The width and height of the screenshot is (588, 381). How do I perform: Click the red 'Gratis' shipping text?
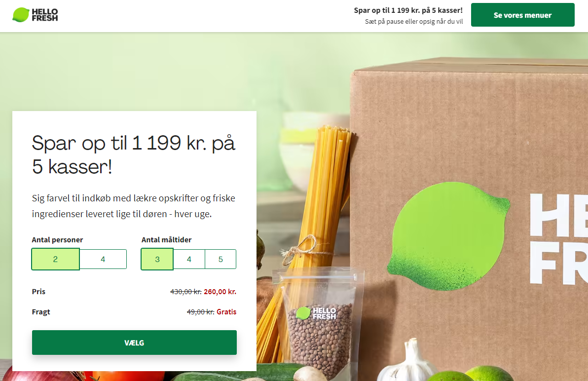226,312
